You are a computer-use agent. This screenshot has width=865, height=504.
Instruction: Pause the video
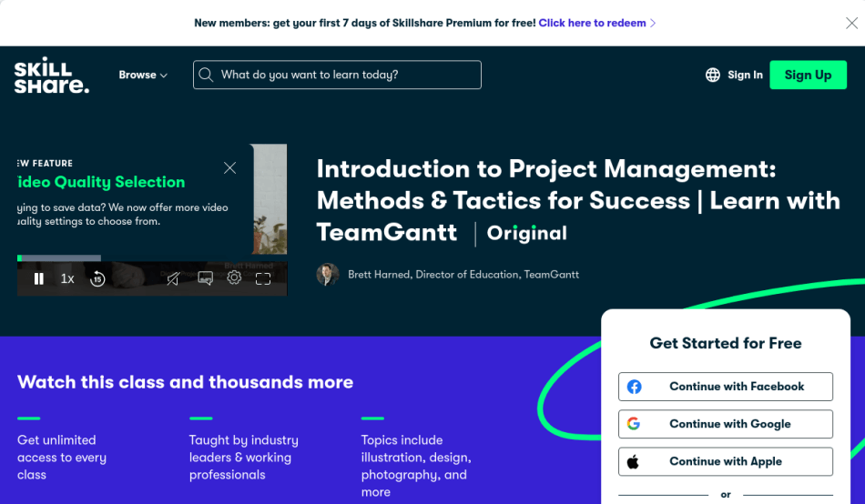[38, 279]
